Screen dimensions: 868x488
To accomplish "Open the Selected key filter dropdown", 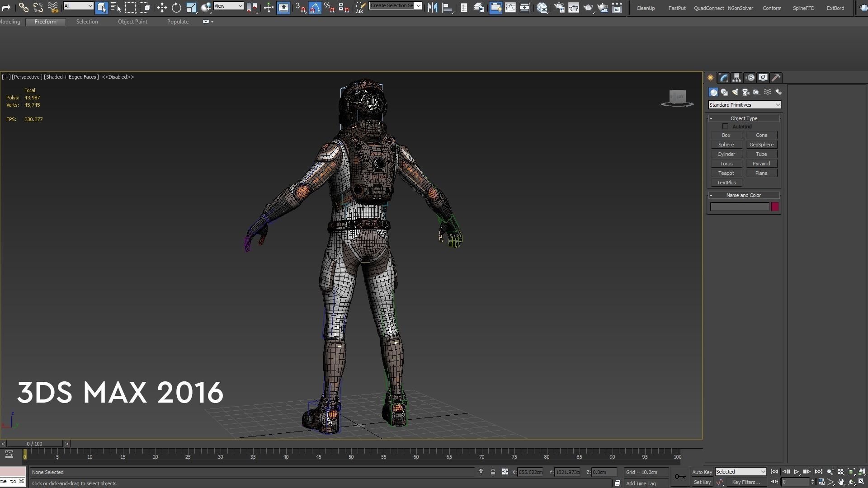I will [741, 472].
